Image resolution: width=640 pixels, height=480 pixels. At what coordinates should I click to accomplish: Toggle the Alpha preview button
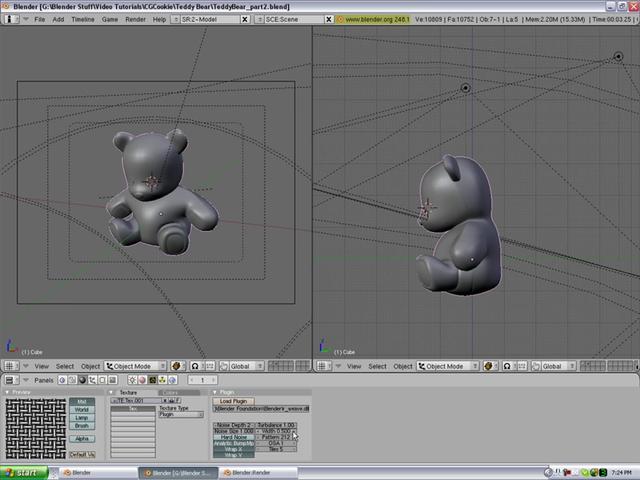82,439
